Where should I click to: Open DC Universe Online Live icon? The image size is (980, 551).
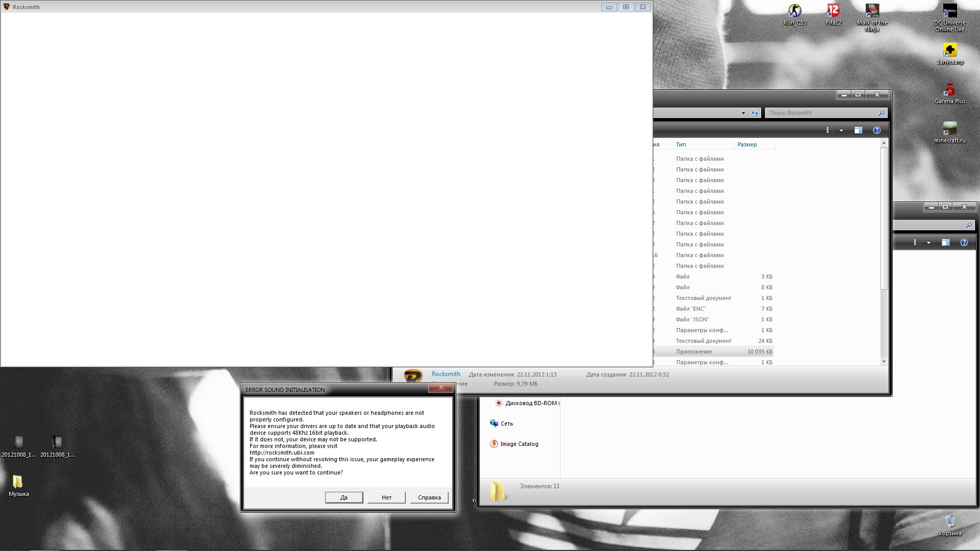tap(949, 11)
